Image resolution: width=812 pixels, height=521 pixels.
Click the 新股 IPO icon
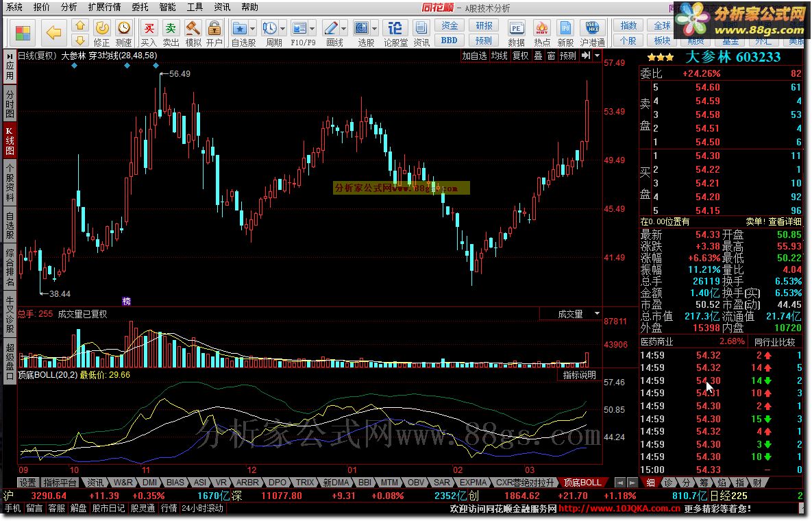(565, 28)
